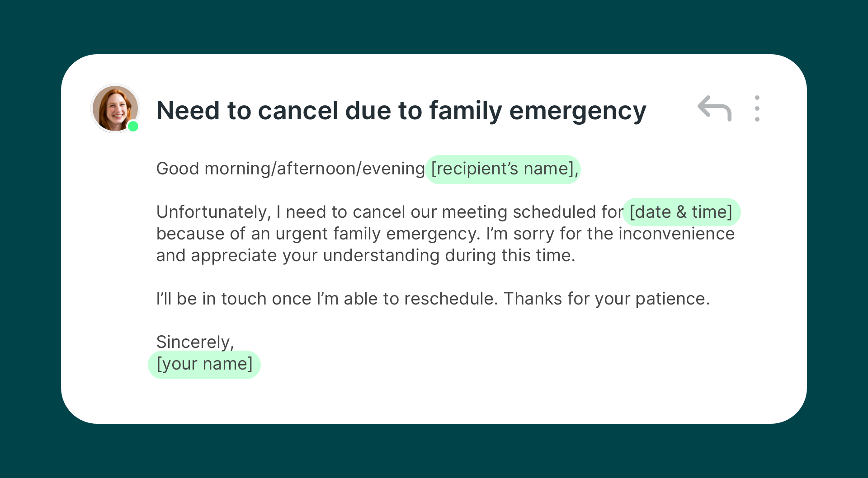Click the word "inconvenience" in the message
The image size is (868, 478).
click(676, 234)
